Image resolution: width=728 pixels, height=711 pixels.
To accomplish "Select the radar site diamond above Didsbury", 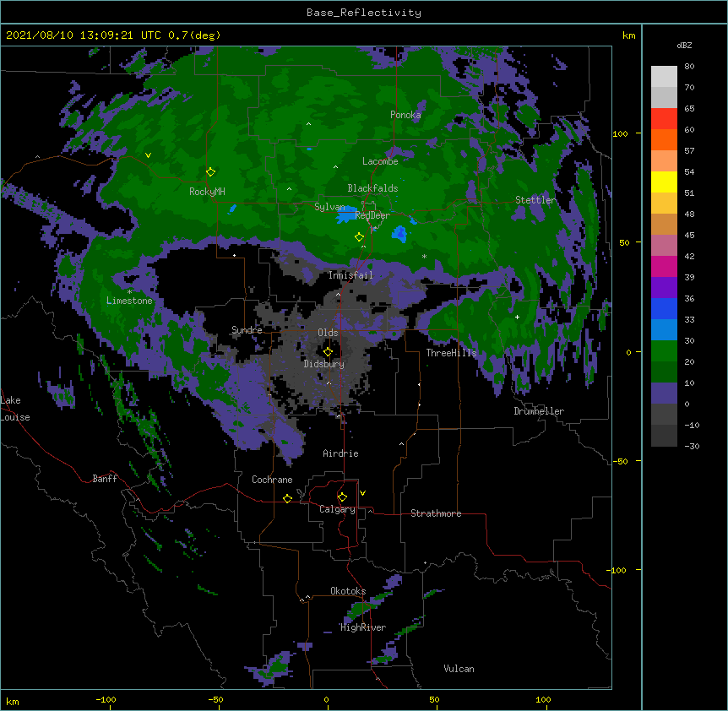I will 328,352.
